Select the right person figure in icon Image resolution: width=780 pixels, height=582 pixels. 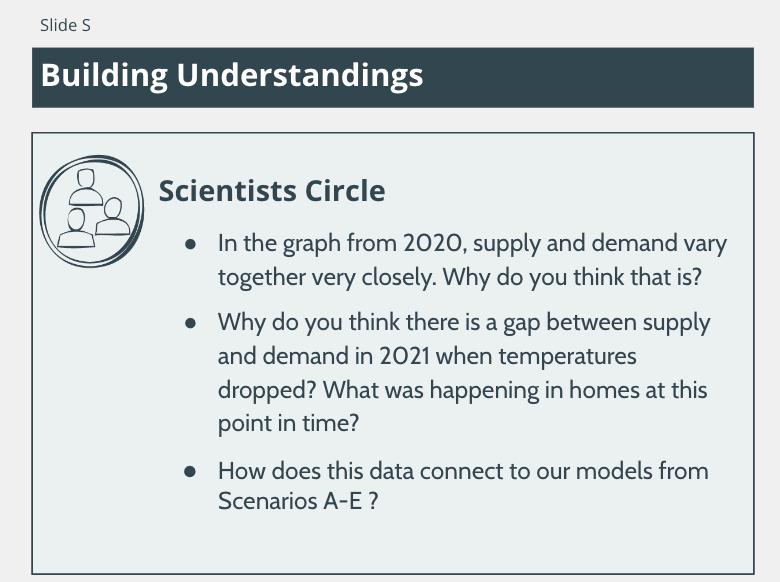[113, 216]
